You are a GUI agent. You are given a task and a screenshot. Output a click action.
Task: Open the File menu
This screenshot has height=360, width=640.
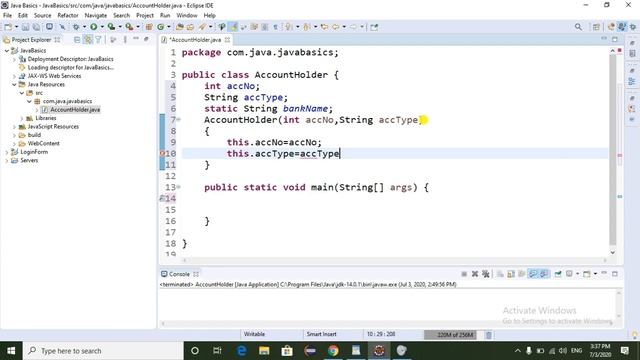[7, 16]
